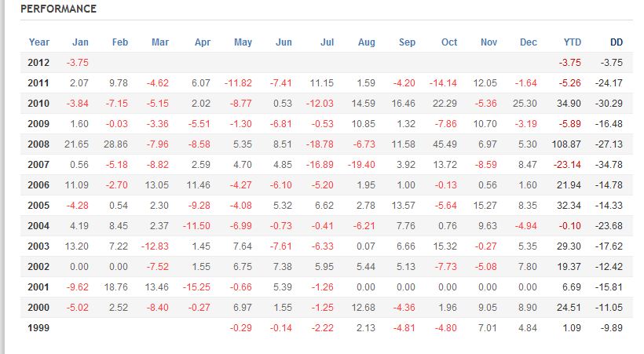Select the Dec column header
The image size is (644, 354).
pos(529,42)
